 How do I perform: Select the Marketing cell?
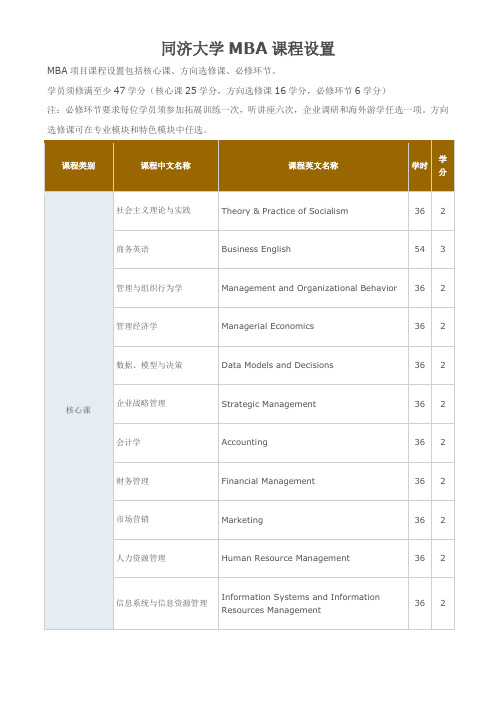click(313, 520)
